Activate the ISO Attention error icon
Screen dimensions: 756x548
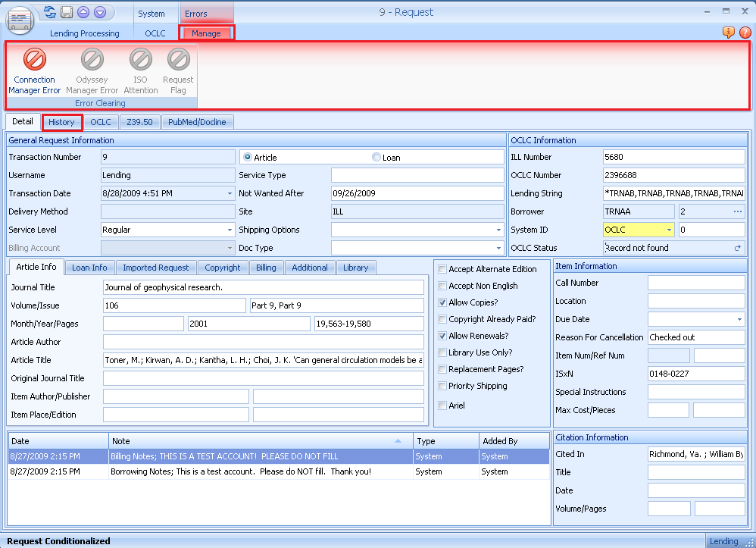coord(140,68)
